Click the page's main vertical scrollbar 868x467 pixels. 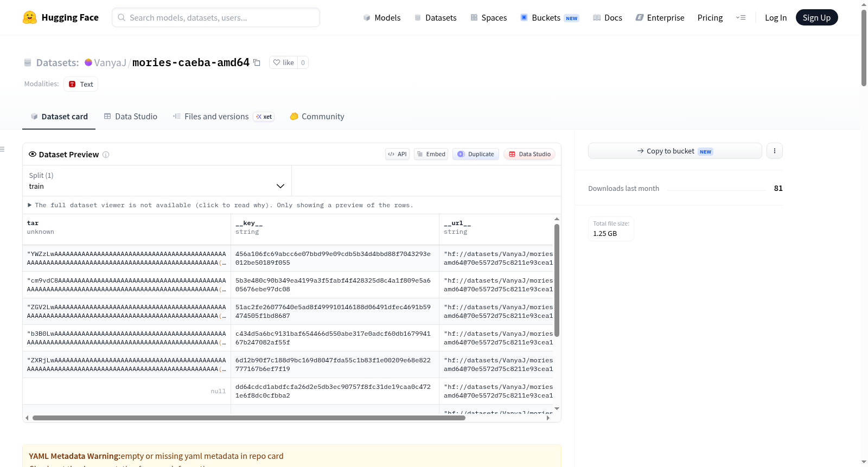pyautogui.click(x=864, y=48)
